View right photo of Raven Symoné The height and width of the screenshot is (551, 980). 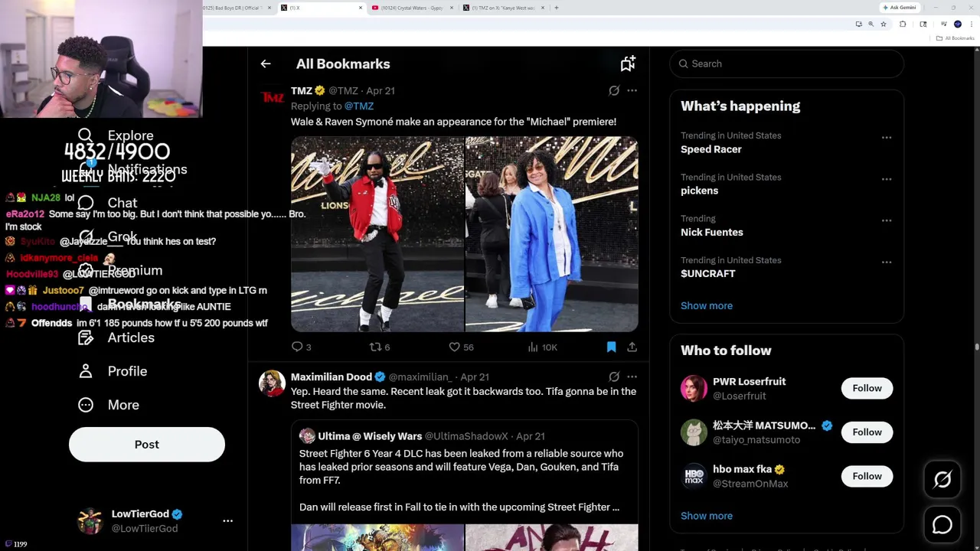click(x=551, y=234)
